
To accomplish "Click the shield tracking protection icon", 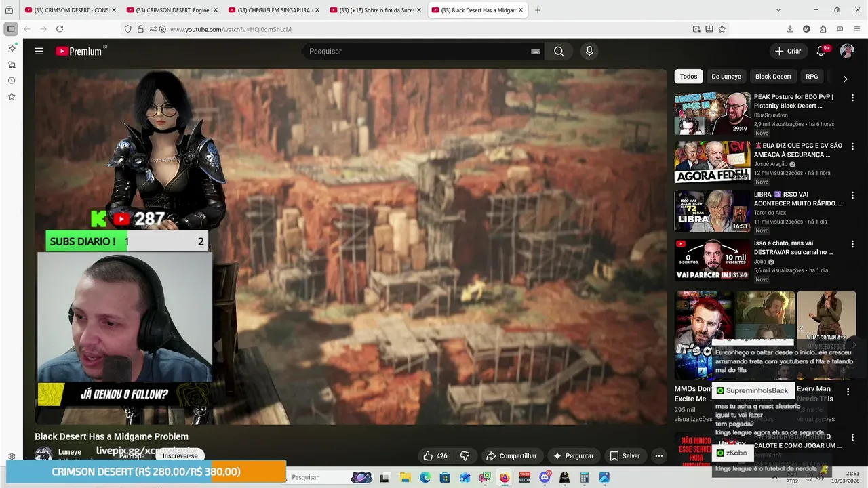I will [127, 29].
